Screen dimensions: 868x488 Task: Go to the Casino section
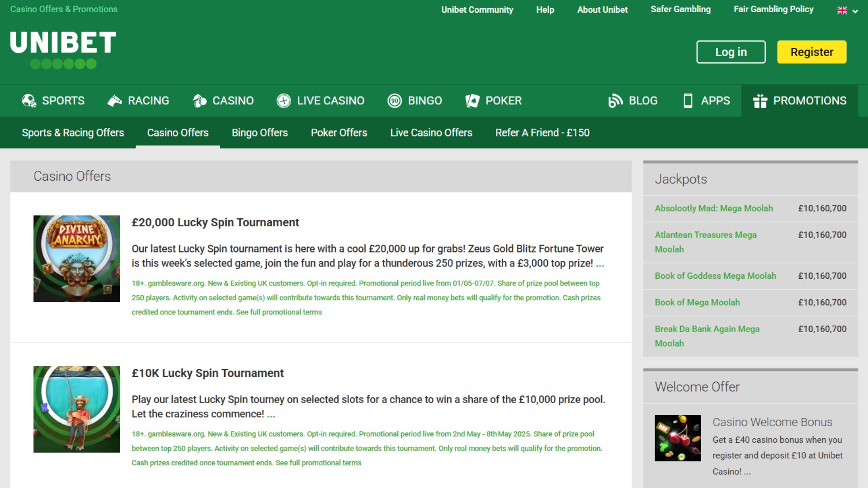(x=223, y=100)
